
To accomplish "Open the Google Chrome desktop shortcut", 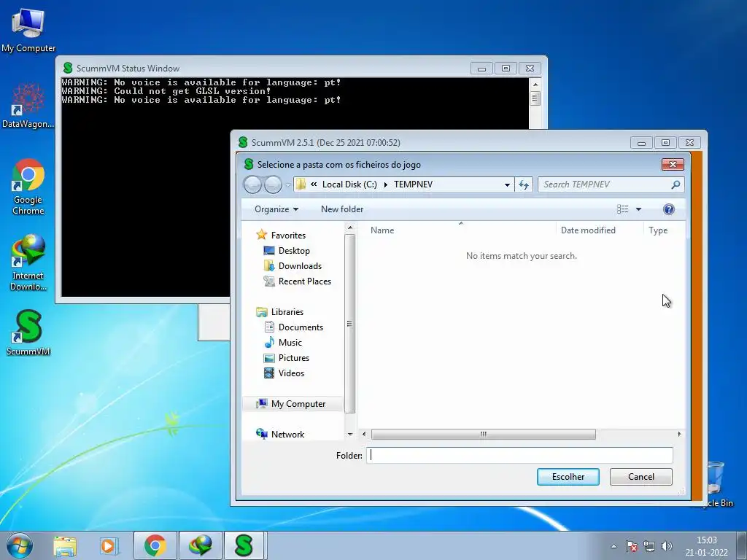I will pos(28,187).
